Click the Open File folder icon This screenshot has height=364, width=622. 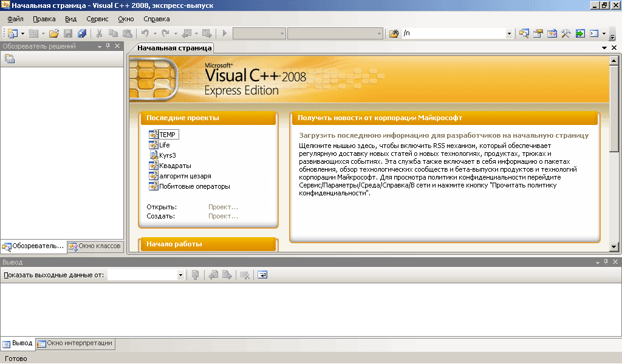pyautogui.click(x=54, y=33)
